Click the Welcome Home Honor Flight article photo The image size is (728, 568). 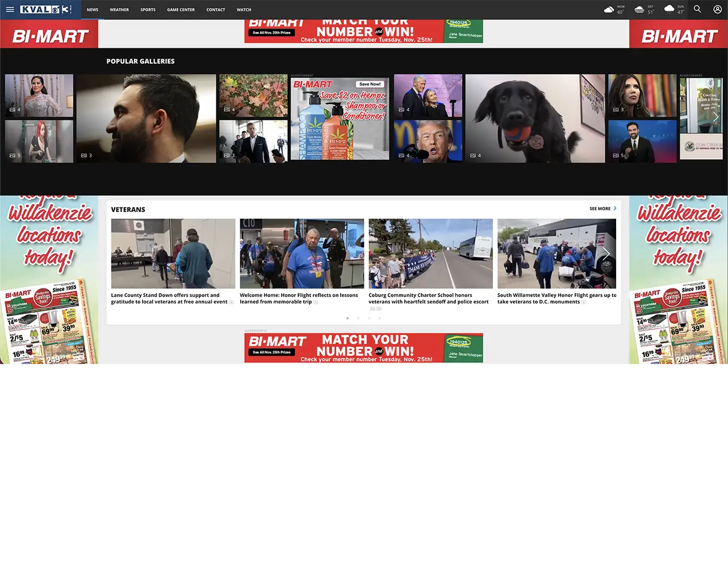[x=302, y=253]
